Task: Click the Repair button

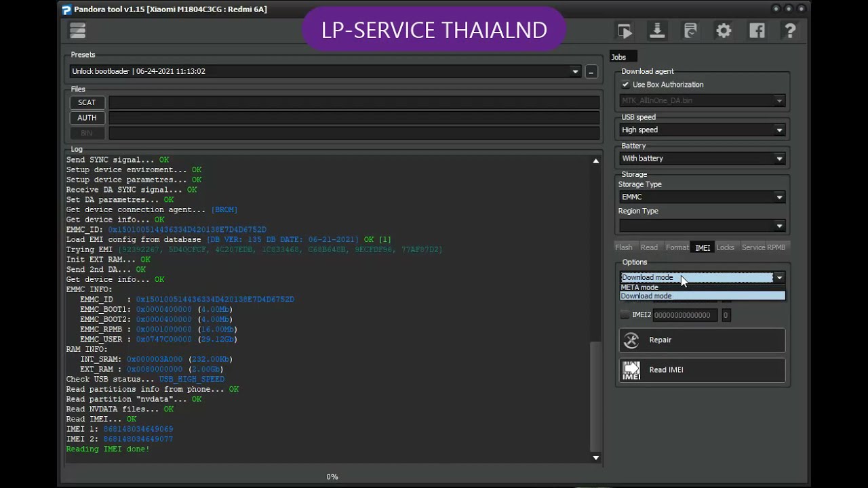Action: [x=702, y=340]
